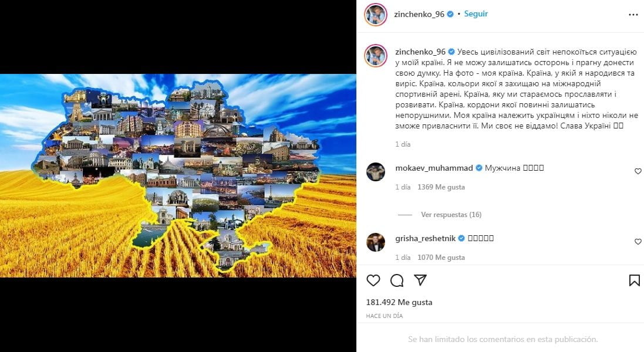Open the 1369 Me gusta comment likes
Image resolution: width=644 pixels, height=352 pixels.
pos(441,187)
